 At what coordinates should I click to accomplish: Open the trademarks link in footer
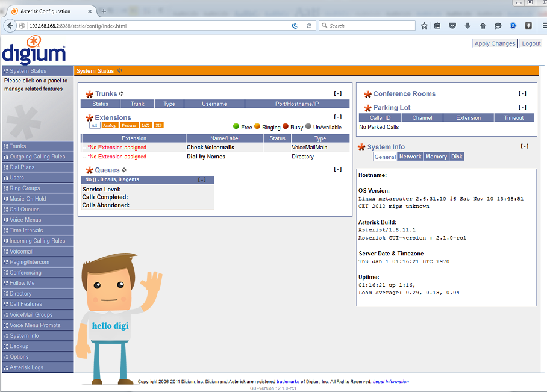(x=288, y=382)
